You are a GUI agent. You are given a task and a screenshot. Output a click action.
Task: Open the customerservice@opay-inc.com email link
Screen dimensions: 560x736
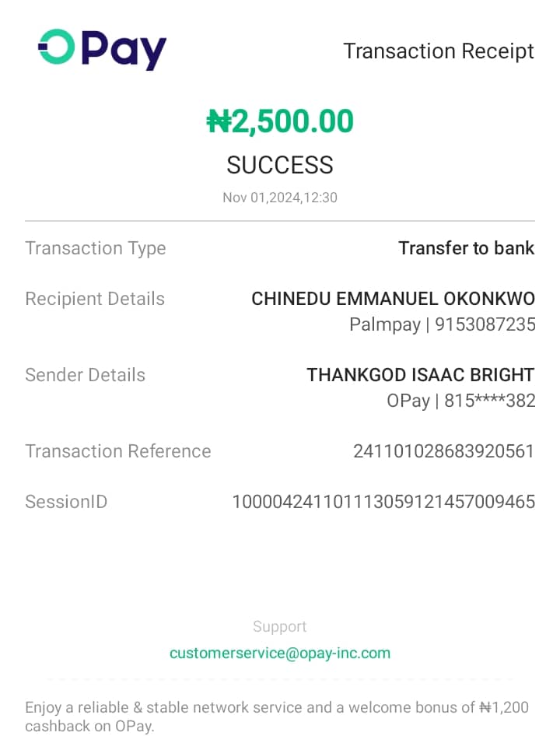280,653
